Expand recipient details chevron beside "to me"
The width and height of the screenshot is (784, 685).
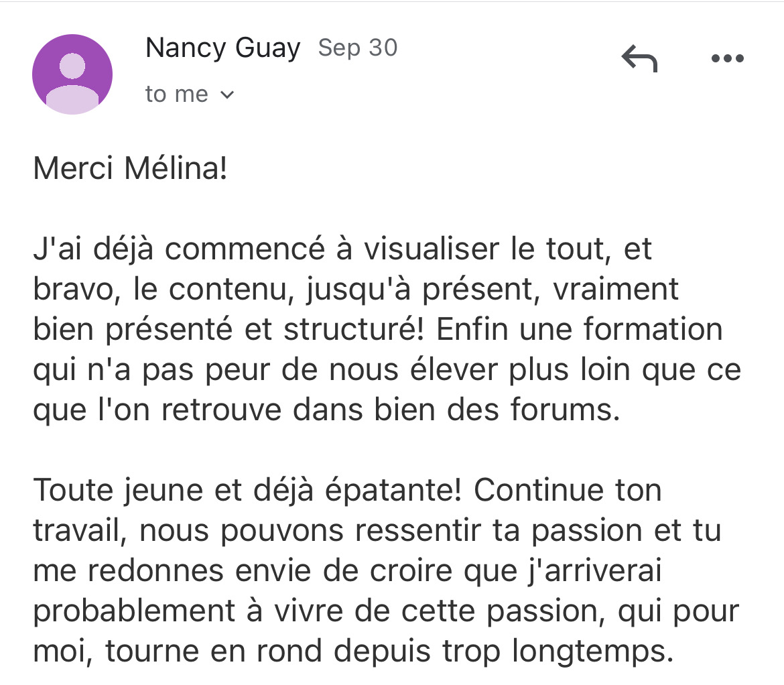(228, 95)
